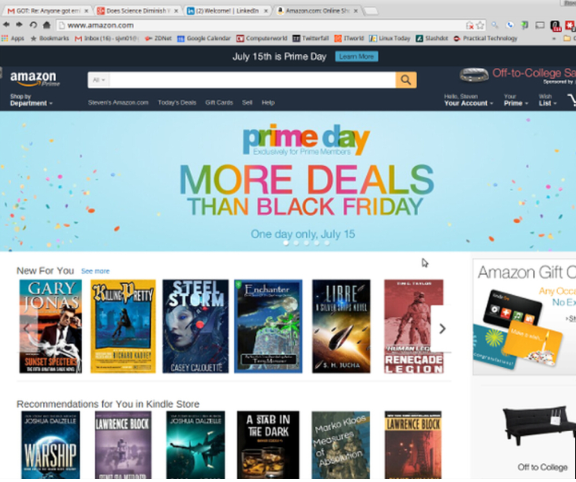Expand the All search category dropdown
The width and height of the screenshot is (576, 482).
[99, 80]
